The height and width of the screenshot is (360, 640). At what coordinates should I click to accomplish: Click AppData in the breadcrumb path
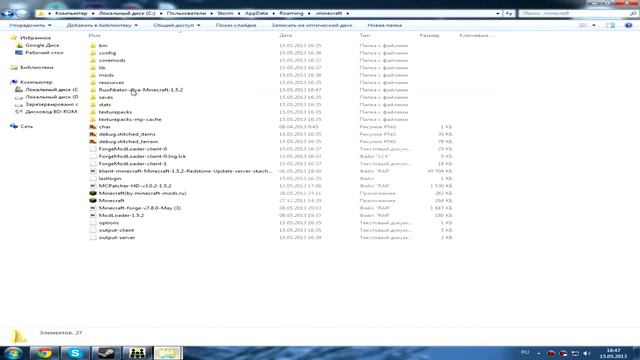click(256, 13)
